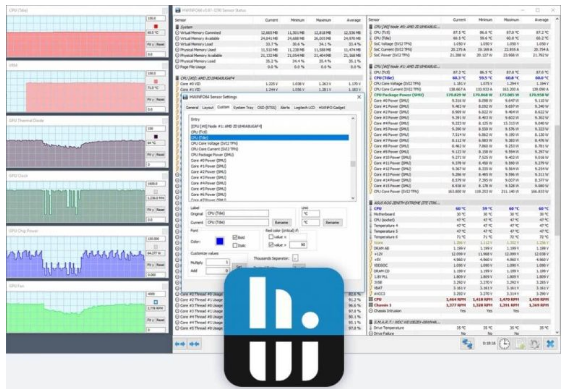582x389 pixels.
Task: Click the expand columns left-right arrows icon
Action: pos(180,344)
